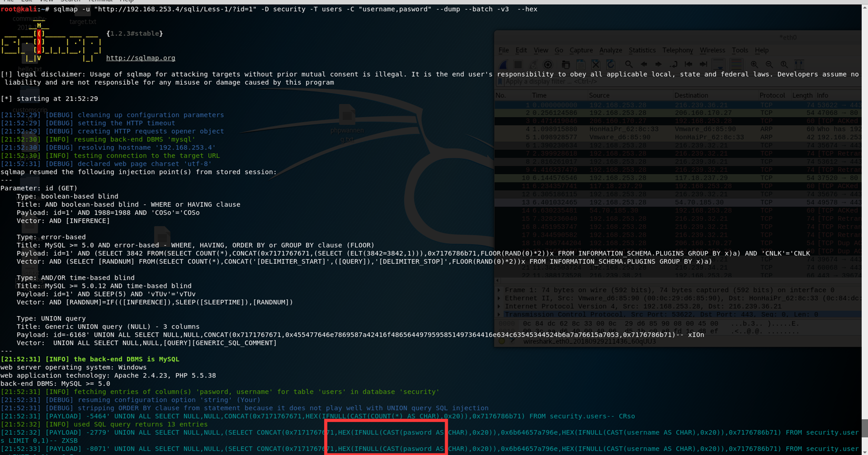Close the Wireshark capture file

(x=596, y=64)
